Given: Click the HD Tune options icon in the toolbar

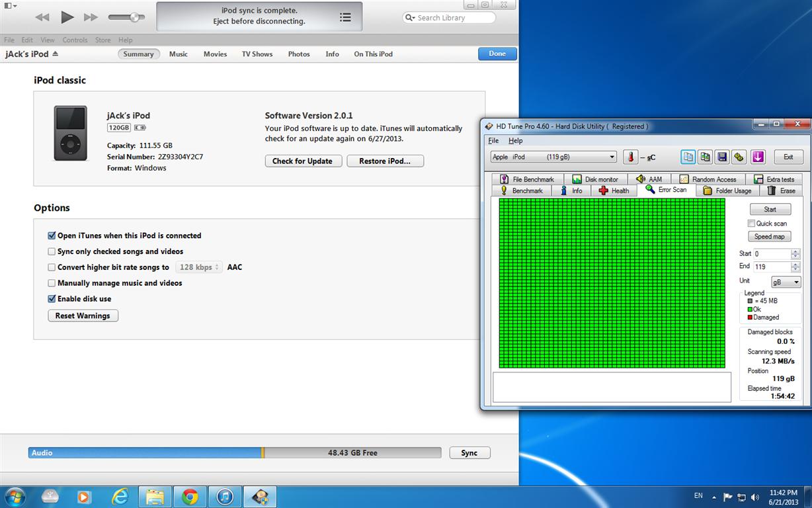Looking at the screenshot, I should (739, 157).
